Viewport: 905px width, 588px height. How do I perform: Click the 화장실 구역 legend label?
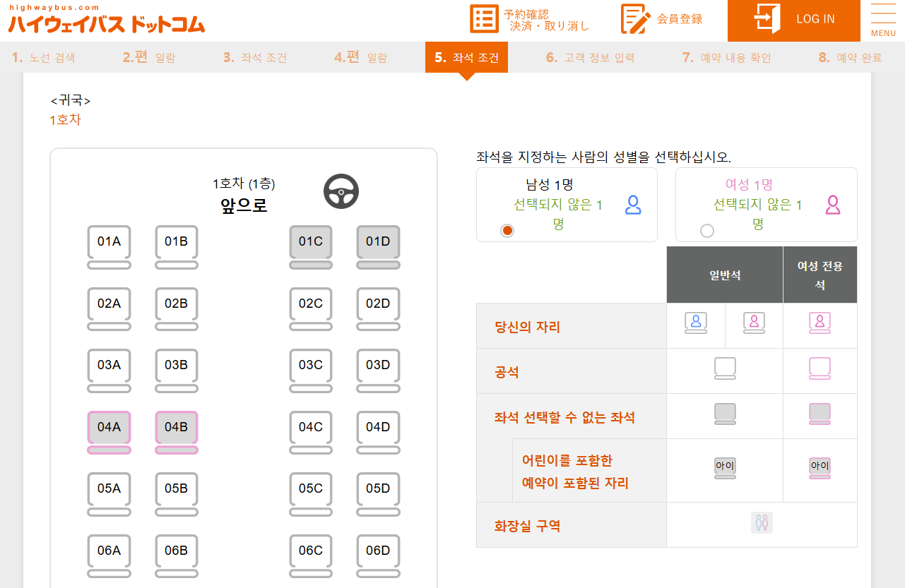pos(527,526)
